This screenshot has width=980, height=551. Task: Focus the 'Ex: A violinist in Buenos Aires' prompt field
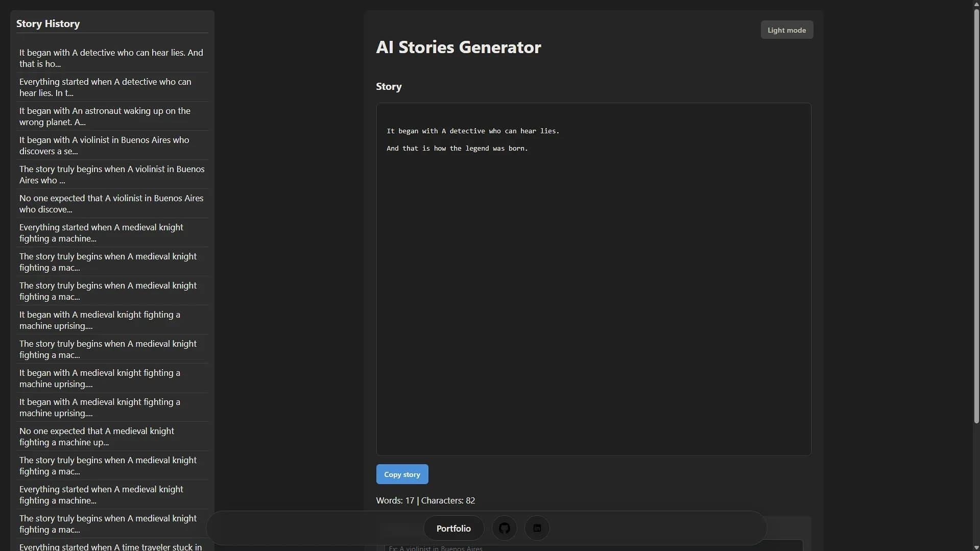tap(593, 546)
